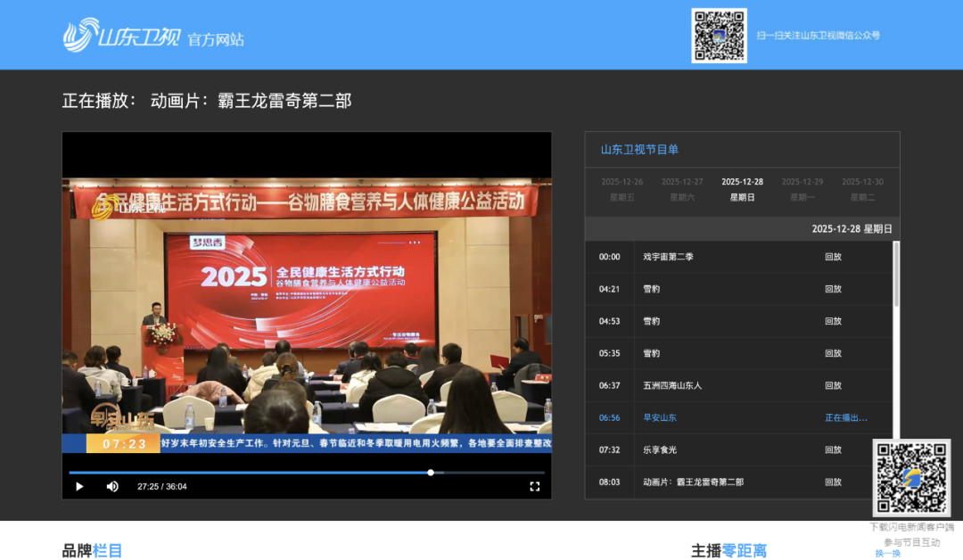Replay the 07:32 乐享食光 program
963x560 pixels.
pyautogui.click(x=833, y=449)
